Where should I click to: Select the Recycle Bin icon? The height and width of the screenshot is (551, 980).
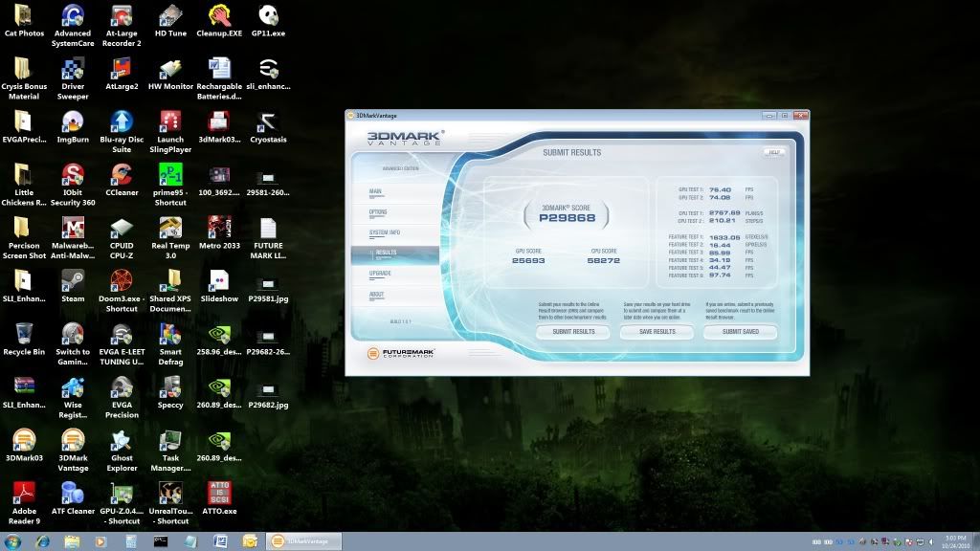pos(24,334)
